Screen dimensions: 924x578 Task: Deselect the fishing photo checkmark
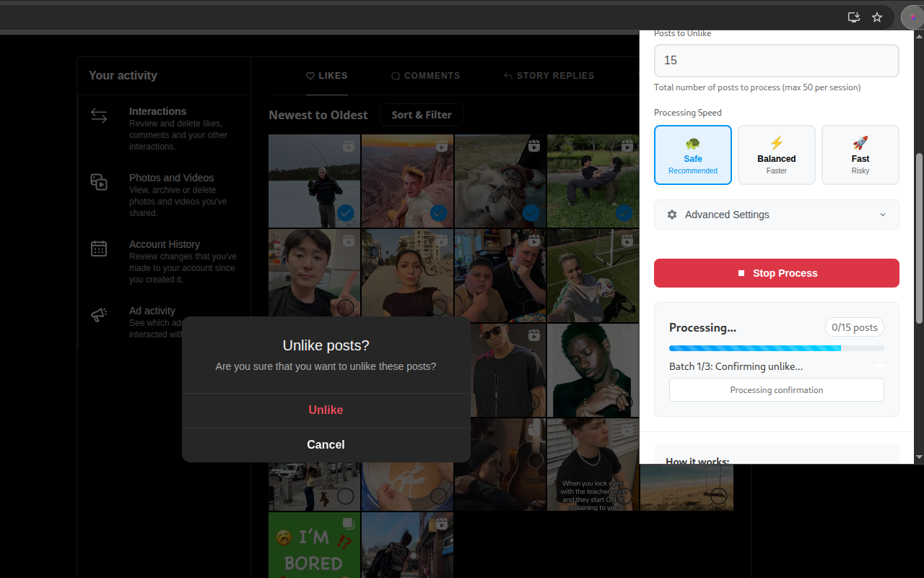point(345,212)
